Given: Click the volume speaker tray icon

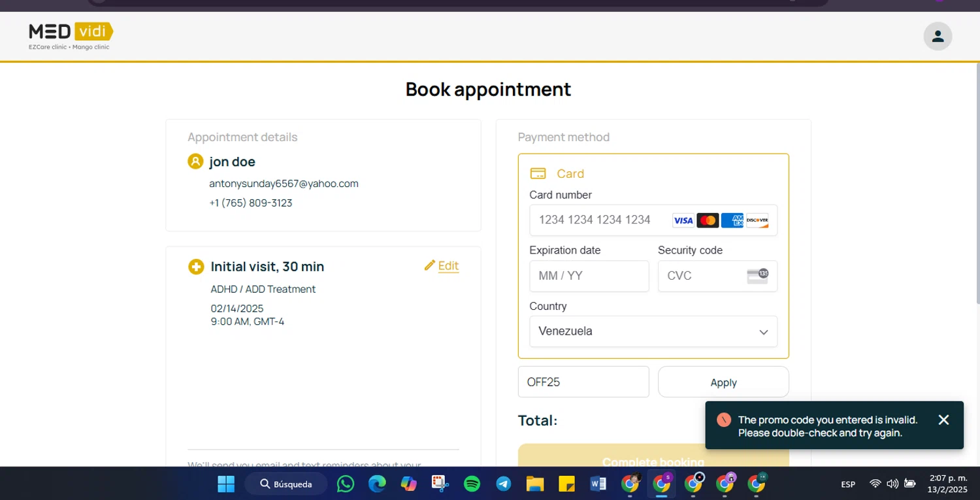Looking at the screenshot, I should 892,484.
